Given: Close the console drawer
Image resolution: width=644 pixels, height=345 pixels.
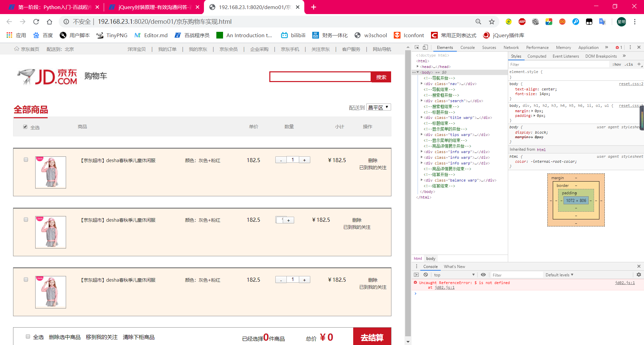Looking at the screenshot, I should point(639,266).
